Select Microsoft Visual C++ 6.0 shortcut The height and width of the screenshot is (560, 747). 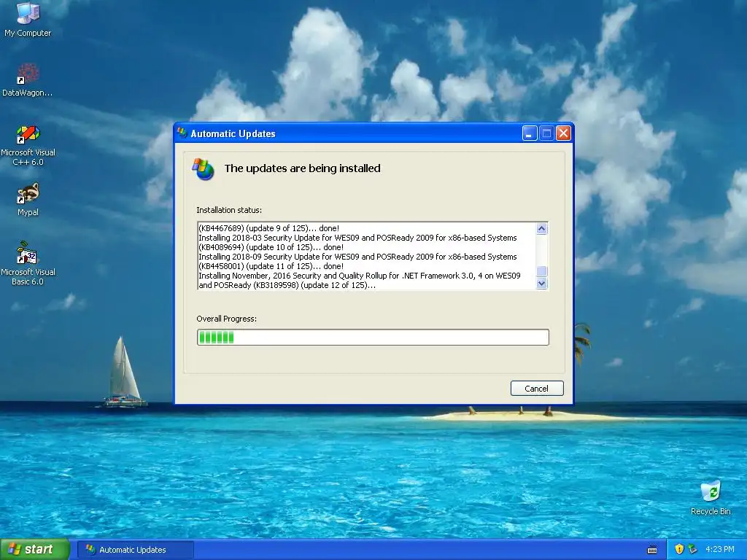pyautogui.click(x=28, y=145)
